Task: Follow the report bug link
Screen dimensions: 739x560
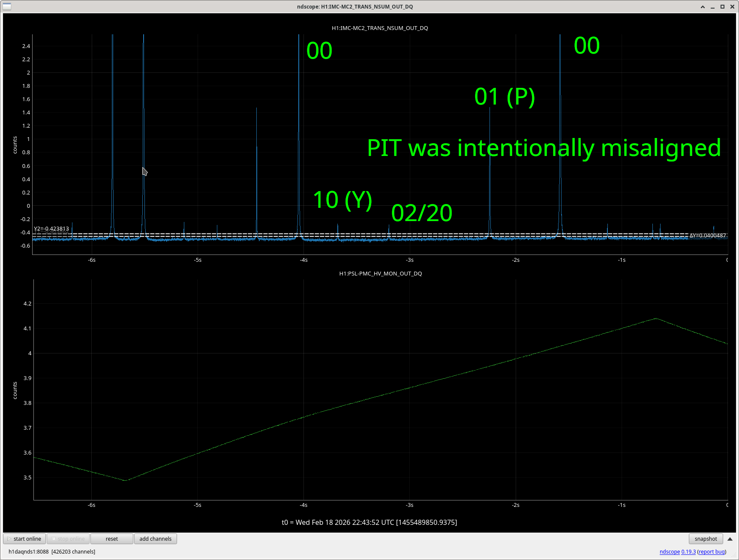Action: coord(712,551)
